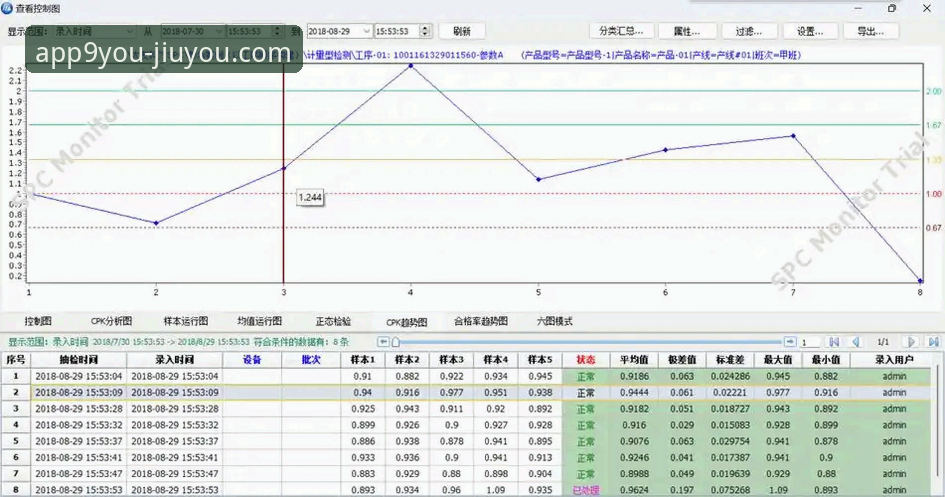Viewport: 945px width, 497px height.
Task: Open the 过滤... settings
Action: (749, 31)
